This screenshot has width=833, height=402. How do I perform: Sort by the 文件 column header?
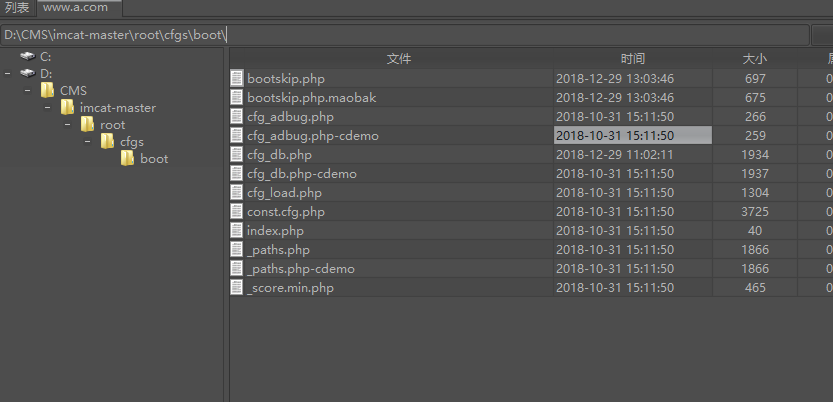coord(399,59)
